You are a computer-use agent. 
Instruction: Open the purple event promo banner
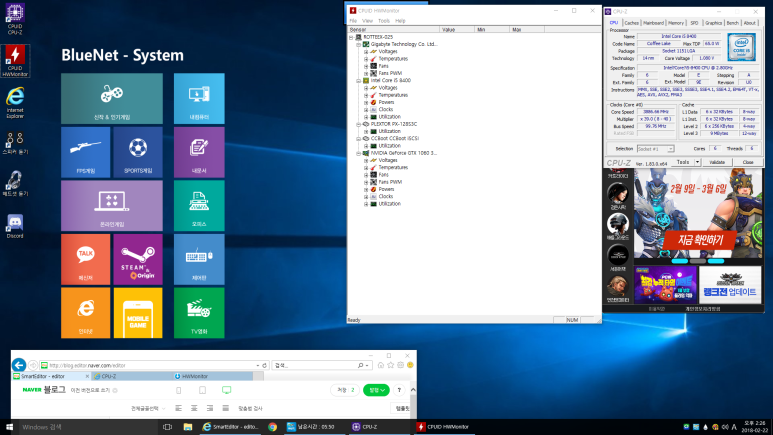click(666, 285)
